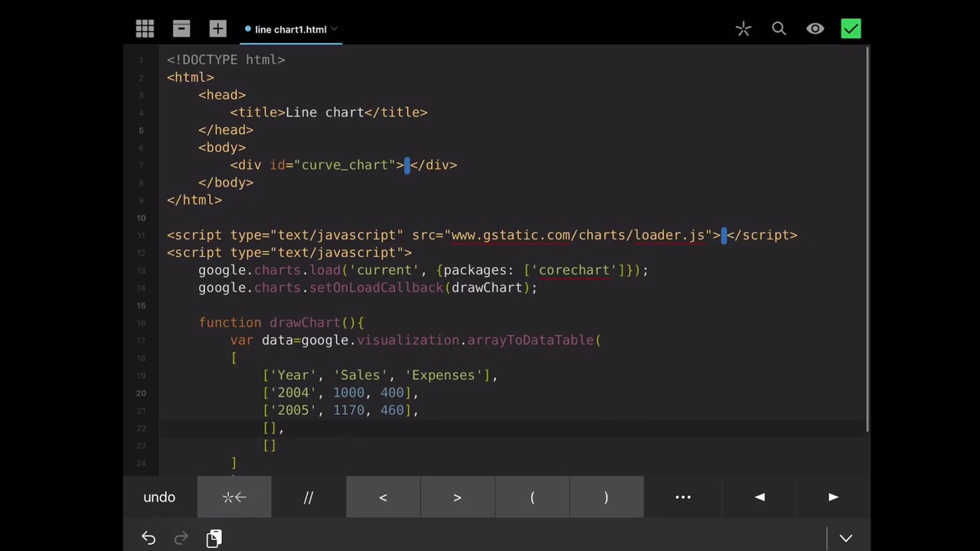
Task: Add a new file with plus icon
Action: [218, 29]
